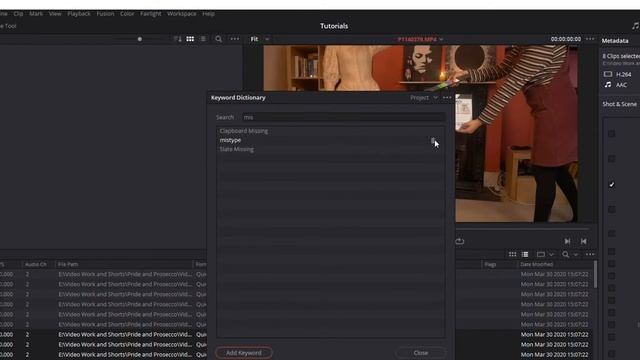Click the media pool vertical scrollbar
640x360 pixels.
pos(596,274)
